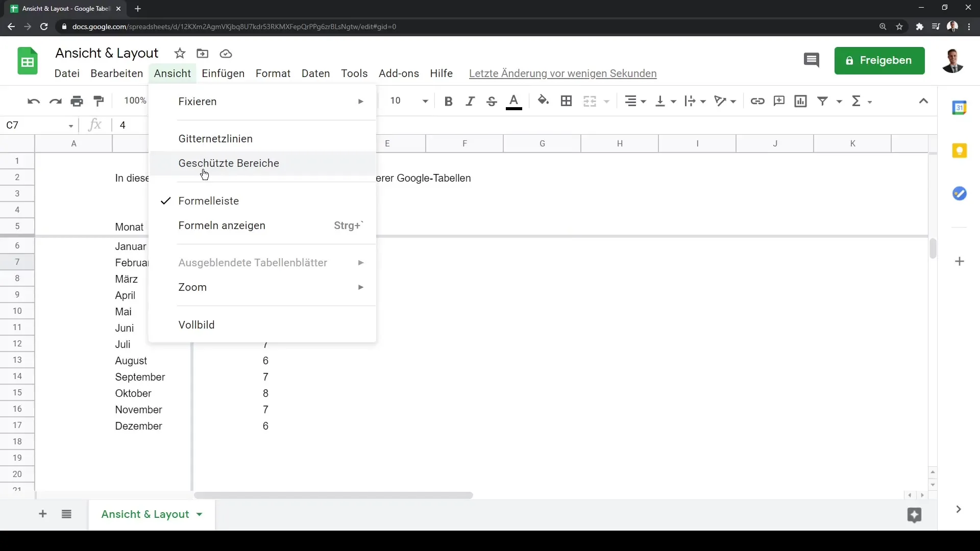The height and width of the screenshot is (551, 980).
Task: Open Google Calendar side panel icon
Action: tap(960, 108)
